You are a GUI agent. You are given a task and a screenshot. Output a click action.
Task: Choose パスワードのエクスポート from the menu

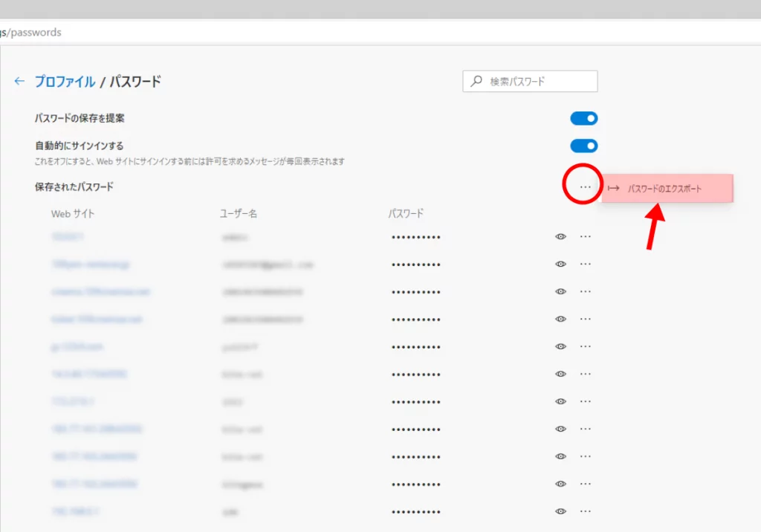point(664,189)
